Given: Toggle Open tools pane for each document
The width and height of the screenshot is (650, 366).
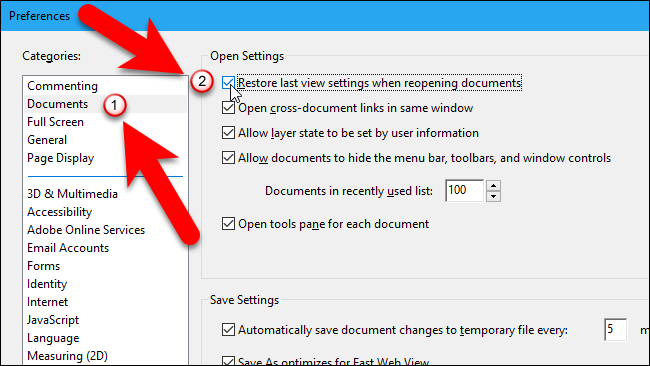Looking at the screenshot, I should [x=228, y=224].
